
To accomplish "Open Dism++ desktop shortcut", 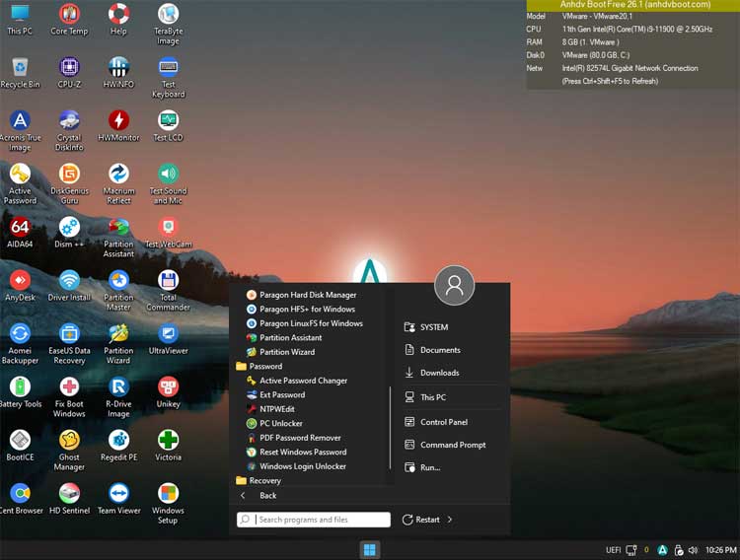I will pos(69,233).
